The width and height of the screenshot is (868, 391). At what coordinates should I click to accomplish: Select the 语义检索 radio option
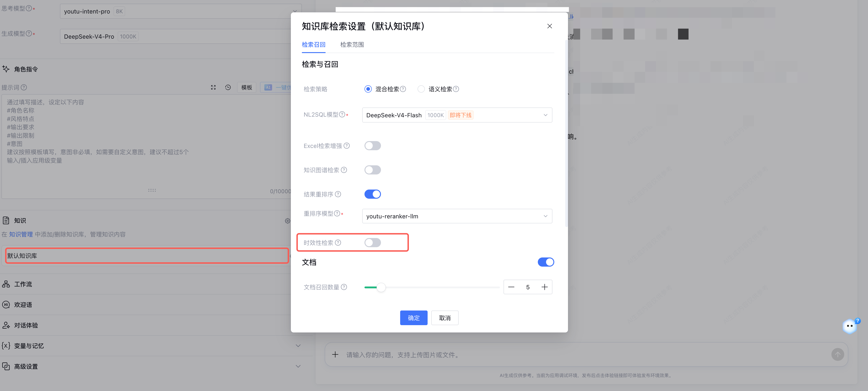point(421,89)
